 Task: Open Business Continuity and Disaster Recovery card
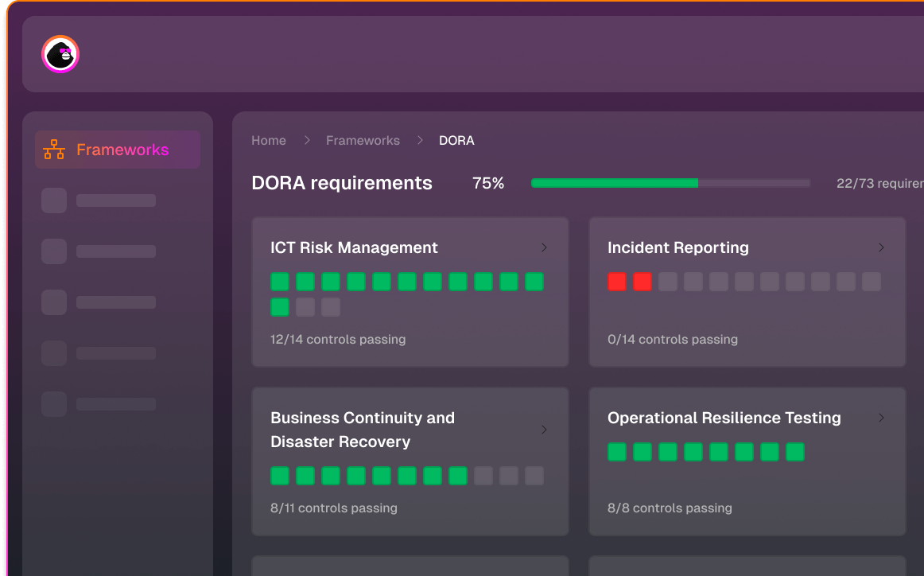(410, 461)
